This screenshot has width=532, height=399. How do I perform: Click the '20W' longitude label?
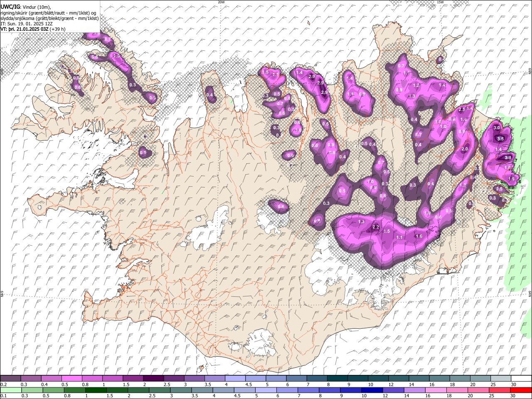click(x=221, y=2)
